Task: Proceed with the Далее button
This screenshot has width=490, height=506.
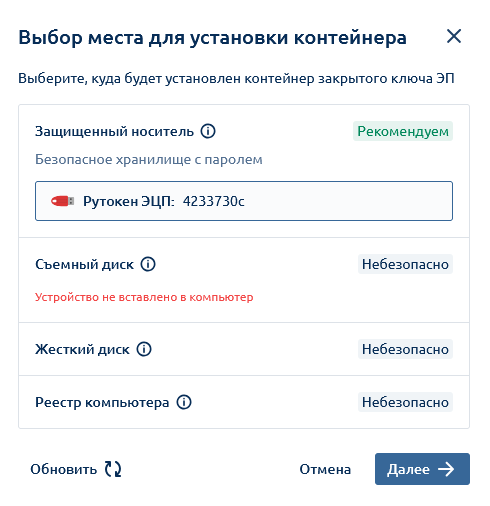Action: click(x=422, y=469)
